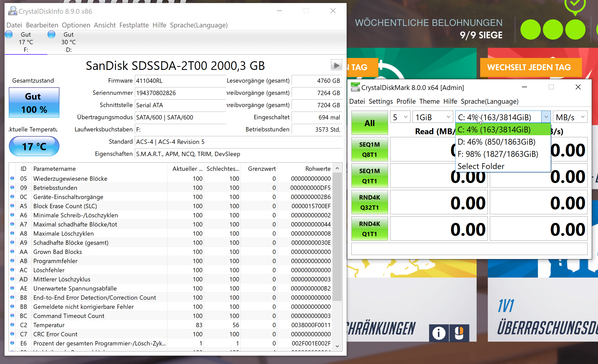598x364 pixels.
Task: Open Datei menu in CrystalDiskInfo
Action: (x=14, y=25)
